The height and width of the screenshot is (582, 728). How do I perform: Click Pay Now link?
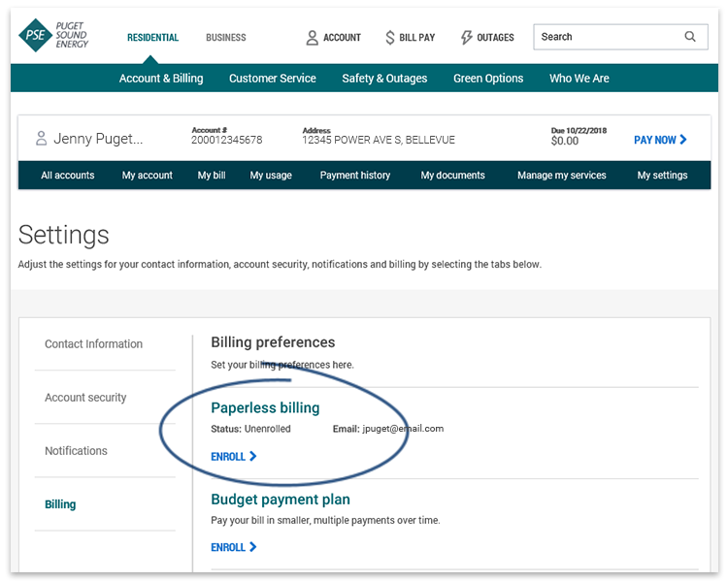[660, 140]
